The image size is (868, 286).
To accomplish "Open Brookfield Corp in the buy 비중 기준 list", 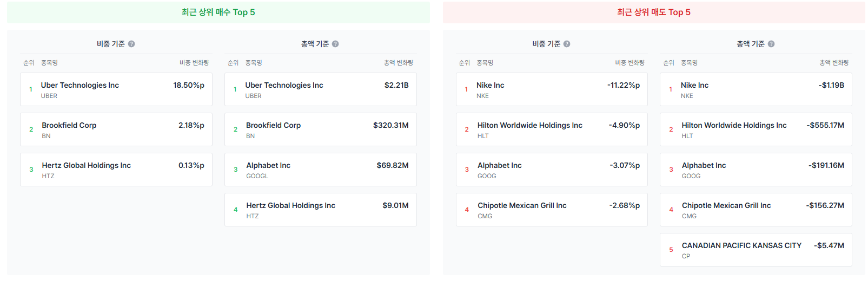I will 116,129.
